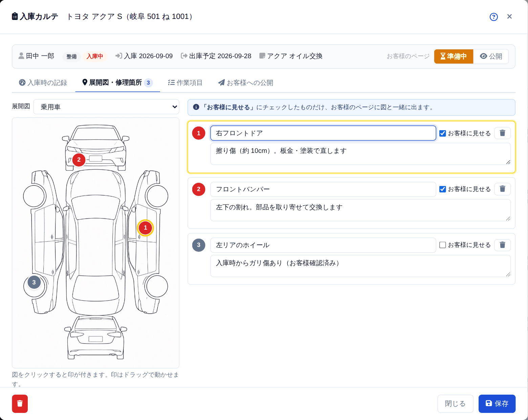Click the red trash button at bottom left
This screenshot has height=420, width=528.
click(20, 404)
